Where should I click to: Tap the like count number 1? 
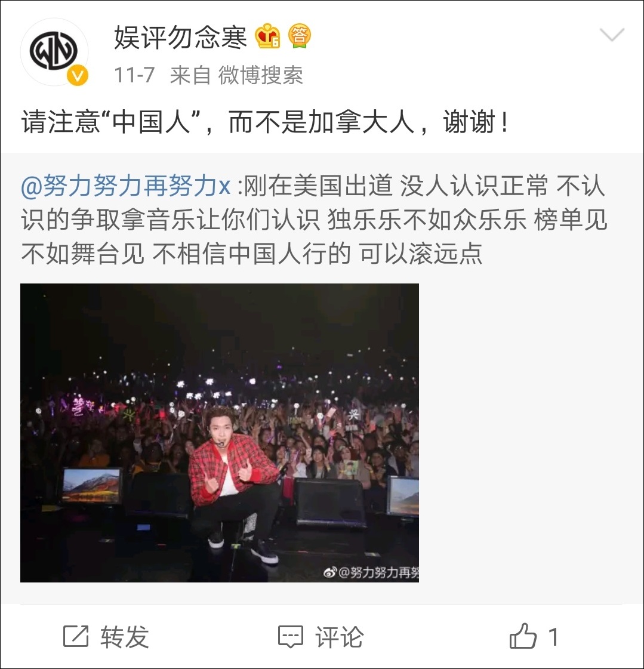[553, 637]
